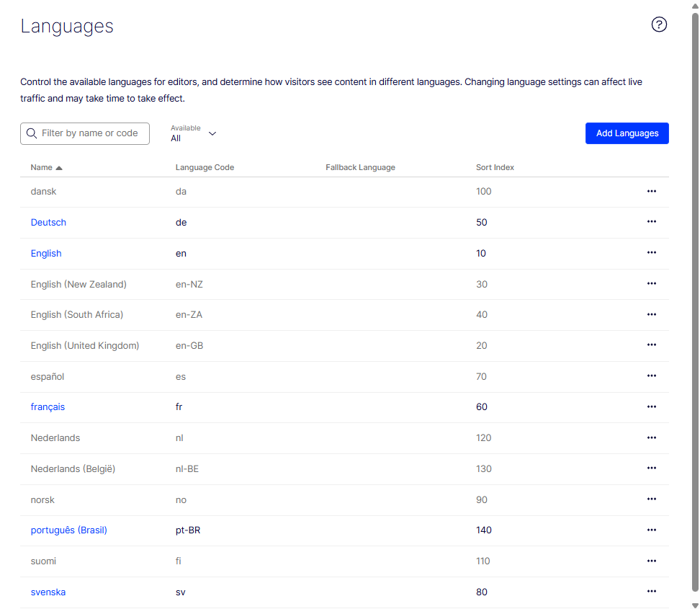Sort by the Sort Index column header
Image resolution: width=700 pixels, height=609 pixels.
[495, 167]
